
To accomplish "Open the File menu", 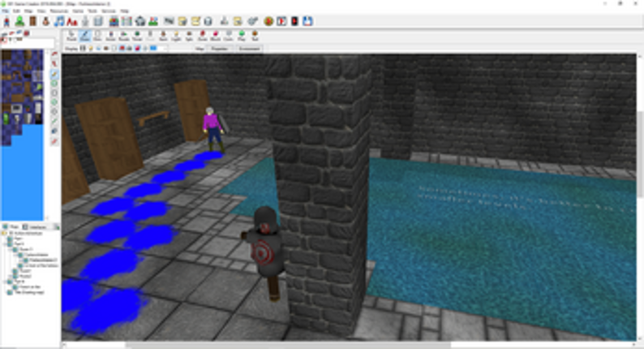I will [x=6, y=11].
